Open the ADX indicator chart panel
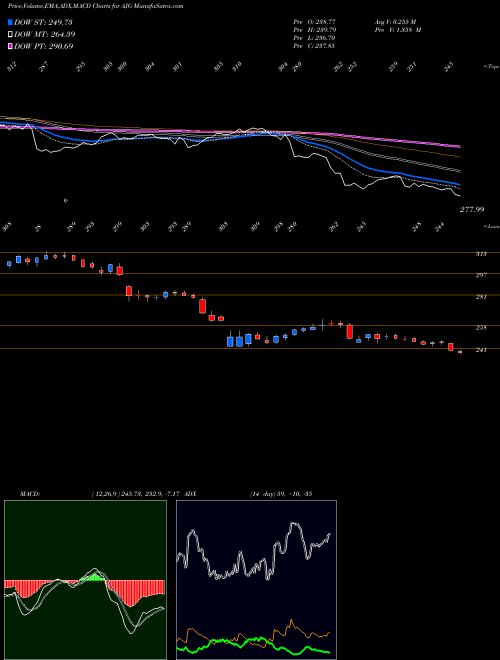This screenshot has width=500, height=660. click(x=256, y=580)
